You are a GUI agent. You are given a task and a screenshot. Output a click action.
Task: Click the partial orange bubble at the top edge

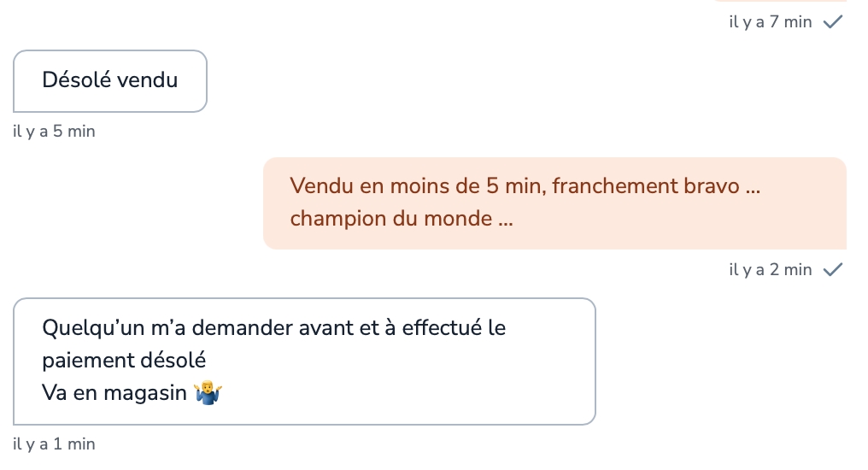click(779, 2)
